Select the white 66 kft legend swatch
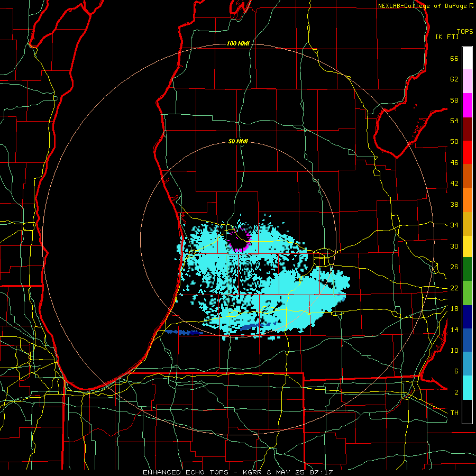 coord(467,58)
